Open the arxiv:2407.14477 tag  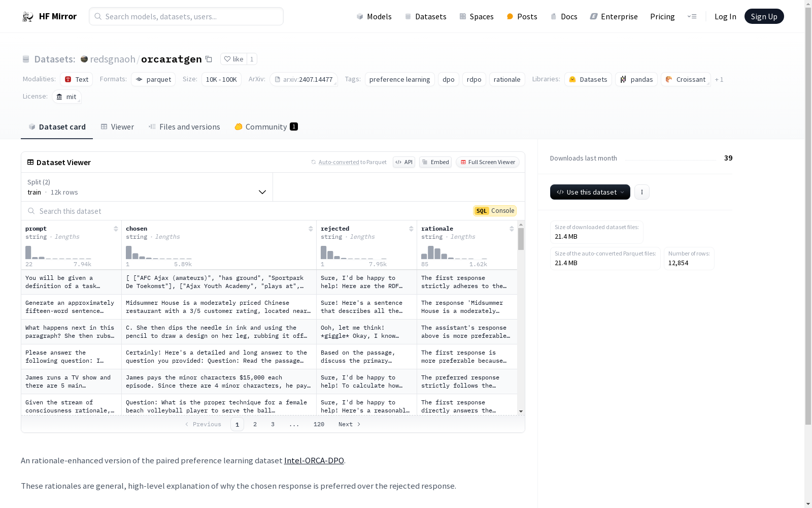pos(303,80)
